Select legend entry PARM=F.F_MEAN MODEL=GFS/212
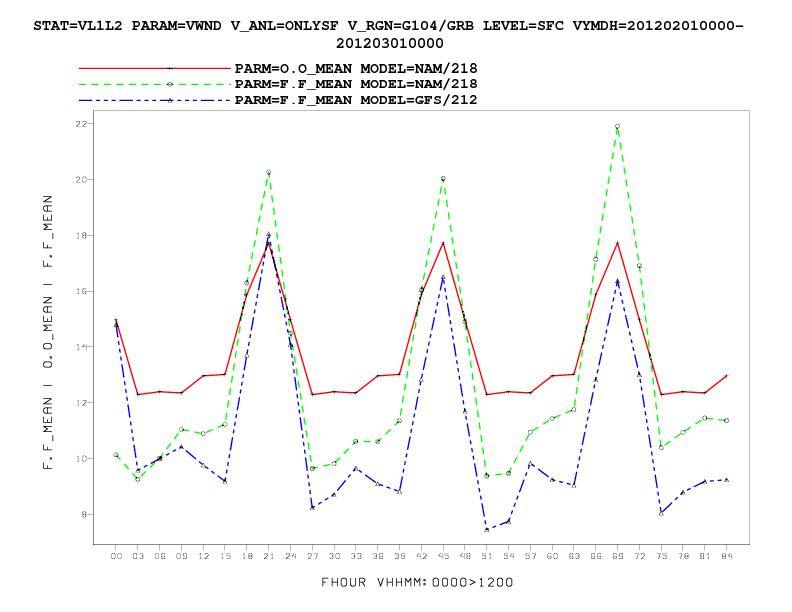 356,100
